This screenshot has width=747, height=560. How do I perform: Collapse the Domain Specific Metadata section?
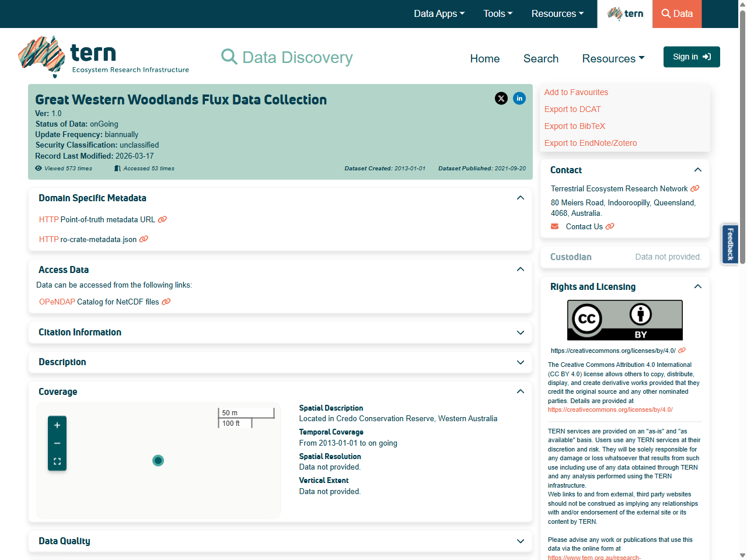point(521,198)
